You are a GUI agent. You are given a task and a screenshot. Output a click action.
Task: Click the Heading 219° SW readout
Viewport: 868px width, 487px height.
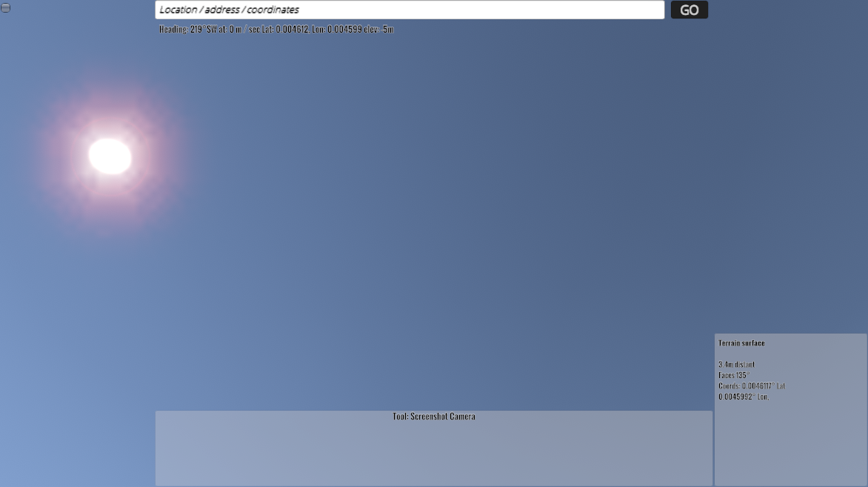184,30
